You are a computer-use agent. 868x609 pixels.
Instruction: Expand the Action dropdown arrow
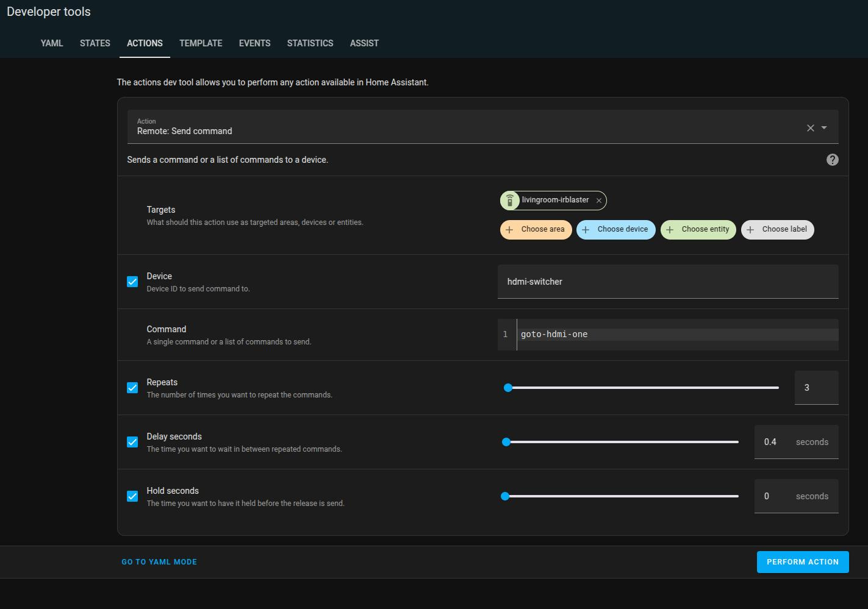point(824,128)
